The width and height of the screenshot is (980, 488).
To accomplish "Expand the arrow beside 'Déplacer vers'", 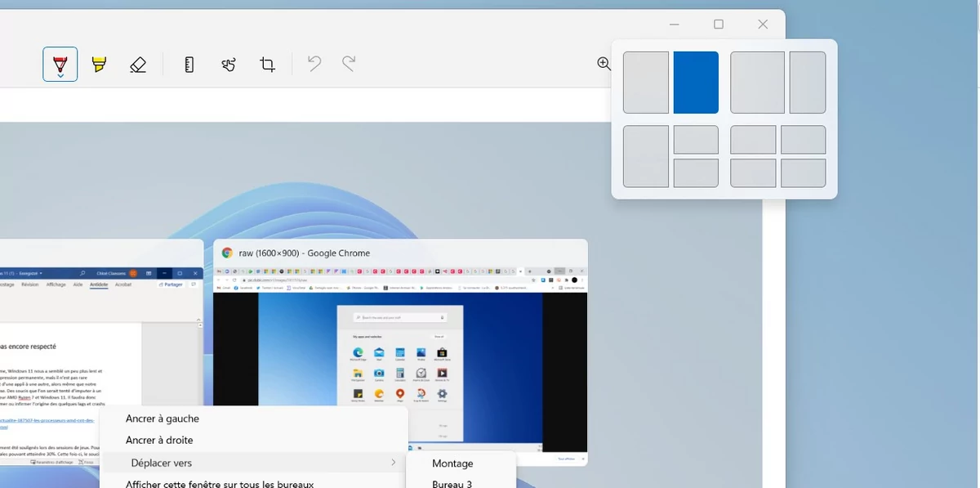I will click(393, 463).
